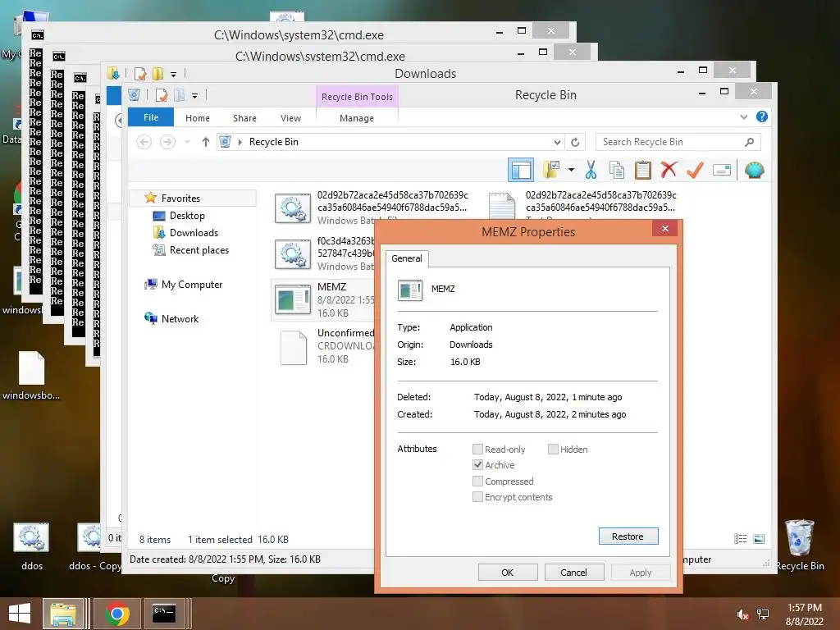Screen dimensions: 840x630
Task: Open the address bar history dropdown
Action: point(557,142)
